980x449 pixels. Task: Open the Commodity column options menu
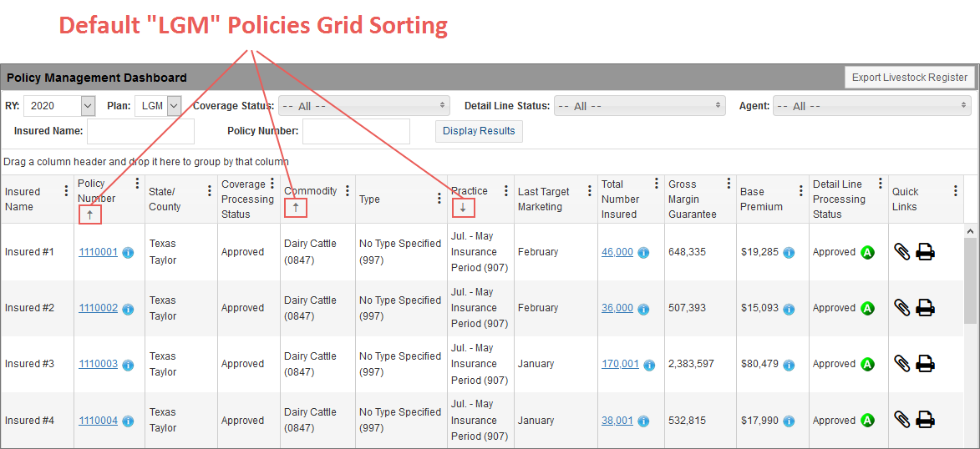[x=348, y=191]
